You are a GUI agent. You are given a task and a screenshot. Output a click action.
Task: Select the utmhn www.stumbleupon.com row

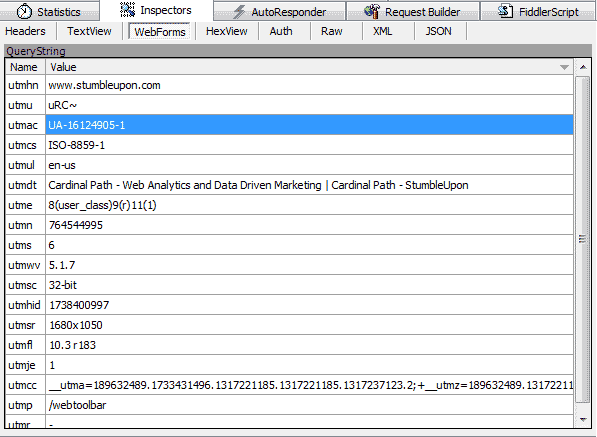click(289, 85)
